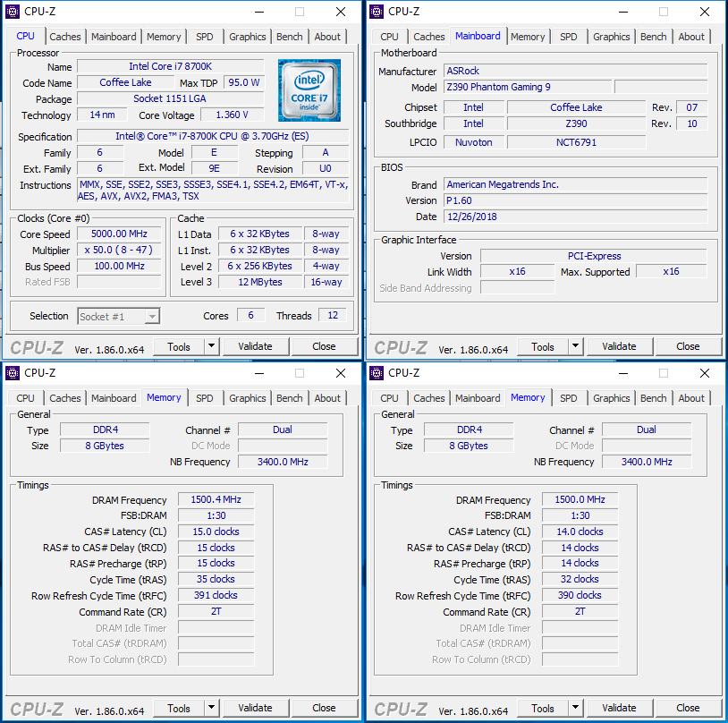The width and height of the screenshot is (728, 723).
Task: Open Bench tab in bottom-right Memory window
Action: tap(653, 398)
